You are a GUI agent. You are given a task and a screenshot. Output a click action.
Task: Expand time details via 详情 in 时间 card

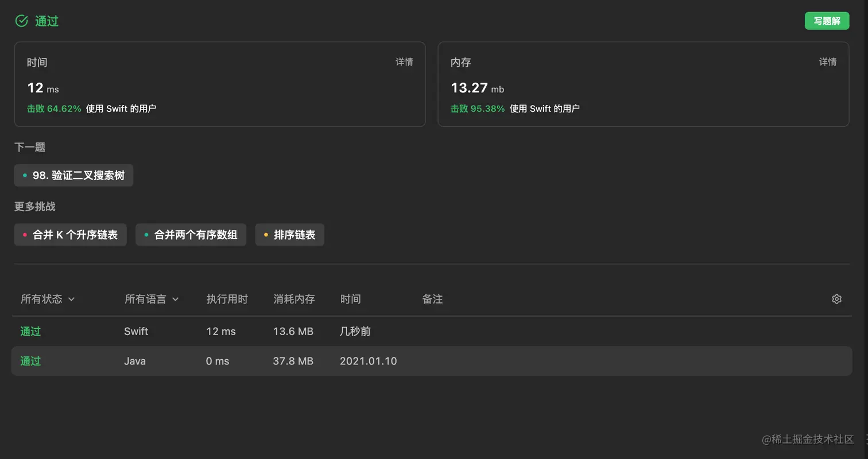point(404,62)
